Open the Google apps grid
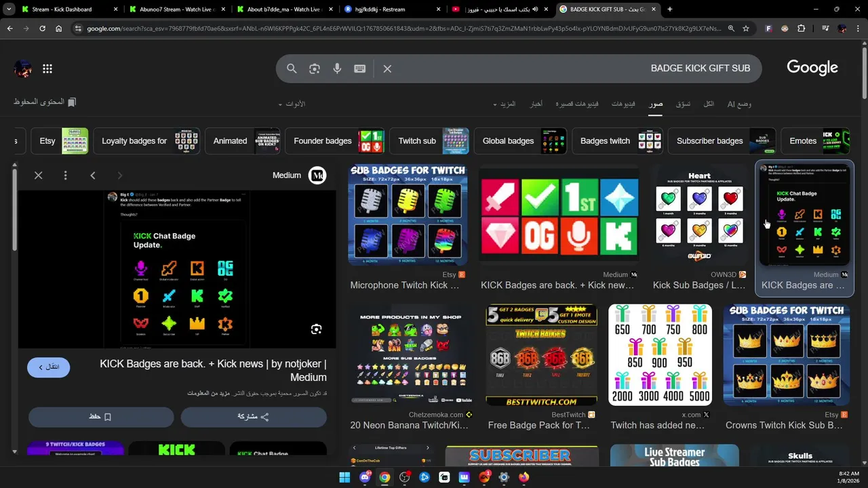This screenshot has height=488, width=868. [47, 68]
